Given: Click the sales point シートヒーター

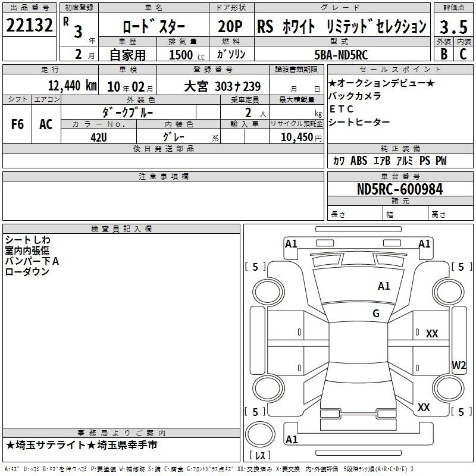Looking at the screenshot, I should [359, 122].
